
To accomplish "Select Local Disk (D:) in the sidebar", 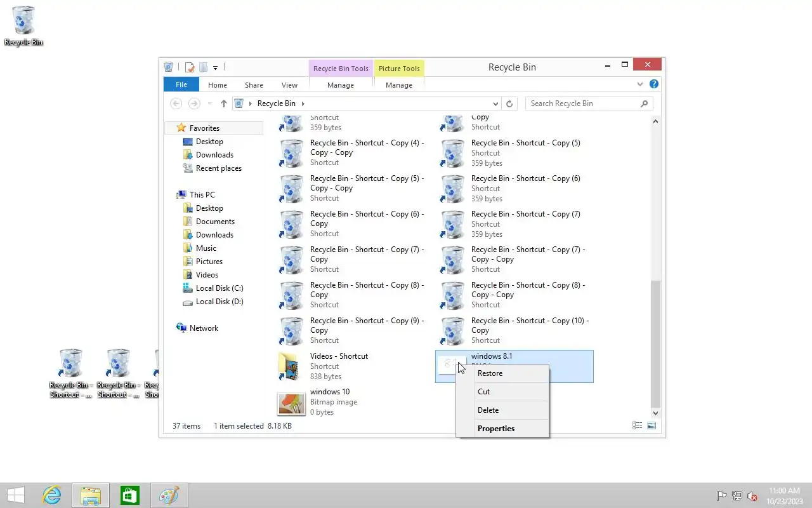I will (x=219, y=302).
